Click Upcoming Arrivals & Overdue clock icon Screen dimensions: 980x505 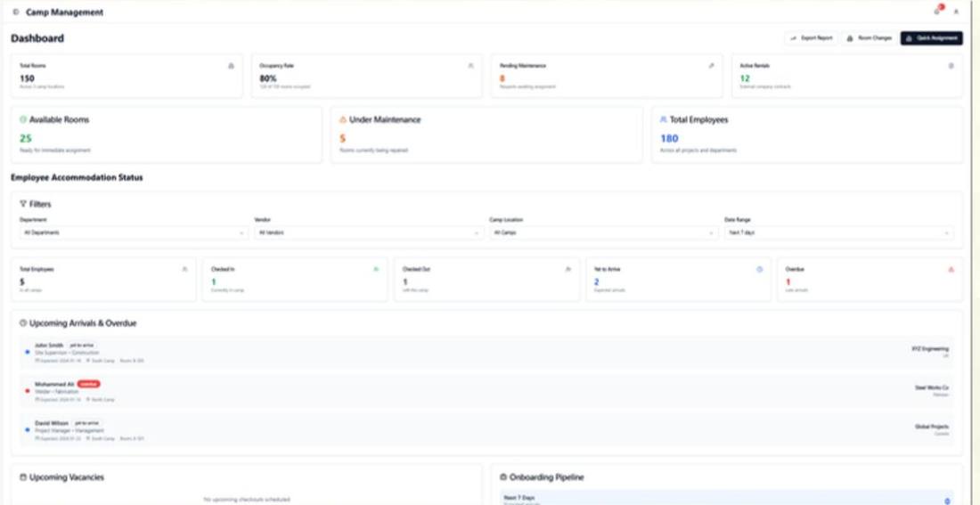pyautogui.click(x=23, y=323)
